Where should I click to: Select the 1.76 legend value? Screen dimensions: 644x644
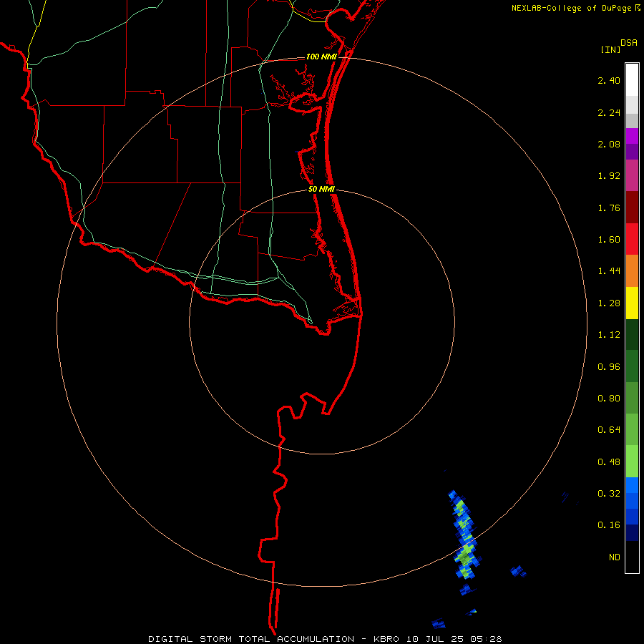pos(609,208)
